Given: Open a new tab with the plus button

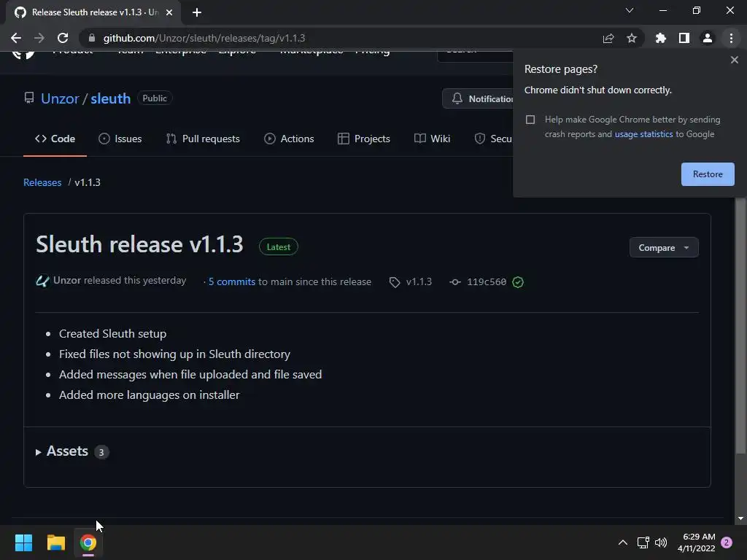Looking at the screenshot, I should [x=197, y=12].
